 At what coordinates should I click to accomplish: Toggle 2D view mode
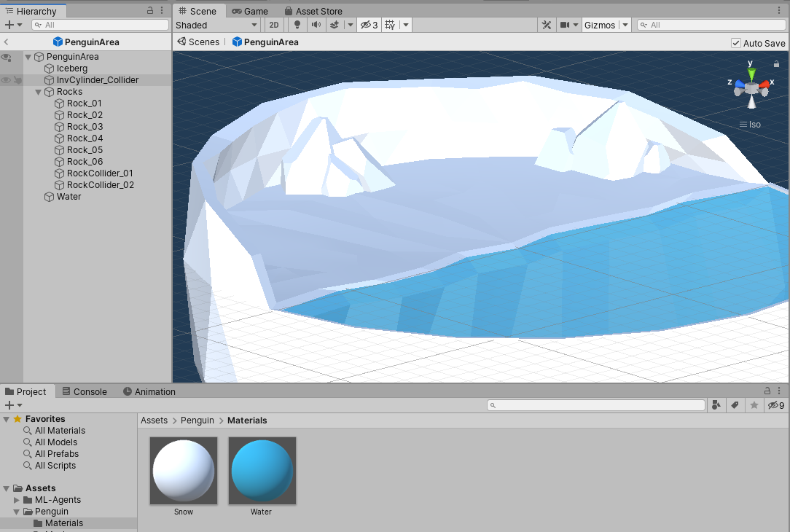(x=273, y=25)
